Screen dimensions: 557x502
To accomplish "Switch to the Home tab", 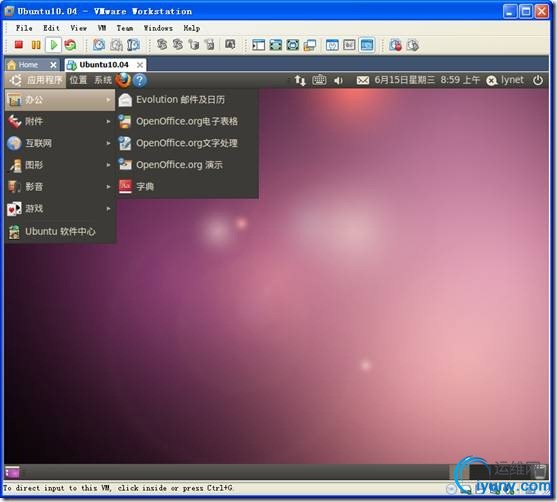I will 28,65.
